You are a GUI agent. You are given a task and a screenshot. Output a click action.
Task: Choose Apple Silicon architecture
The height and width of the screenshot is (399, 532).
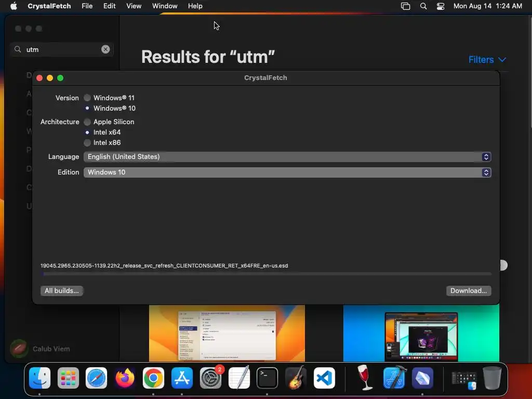tap(87, 122)
